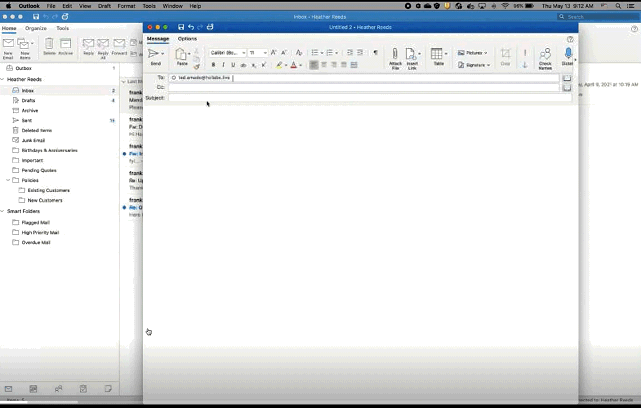The image size is (641, 408).
Task: Set high importance exclamation mark
Action: (x=525, y=53)
